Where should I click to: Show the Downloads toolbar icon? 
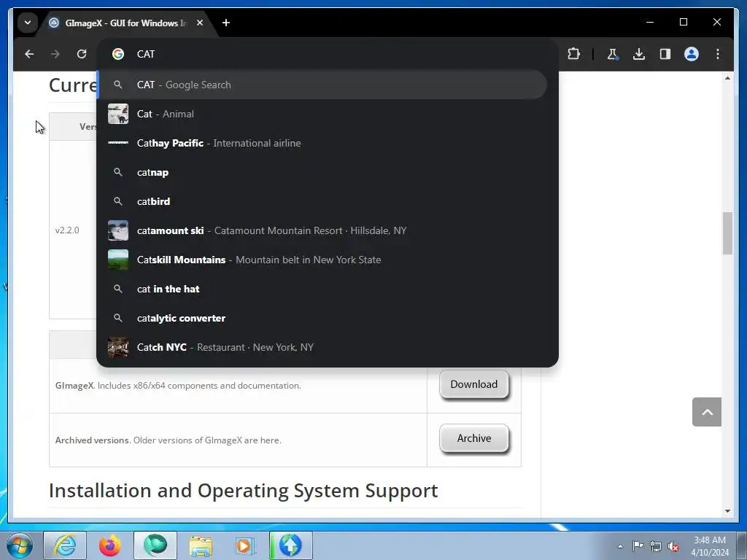[639, 54]
